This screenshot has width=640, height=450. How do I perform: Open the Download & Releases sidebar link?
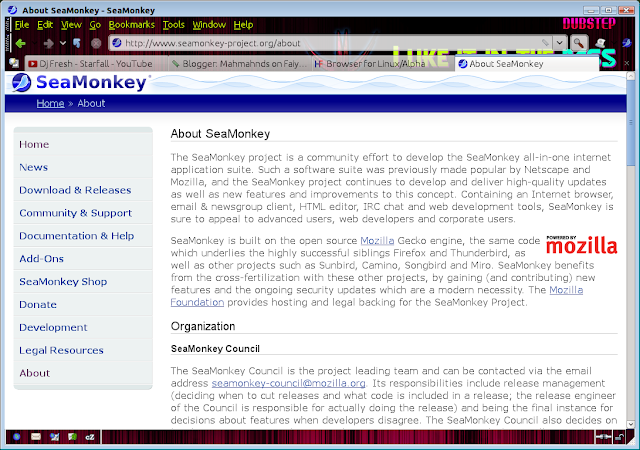(75, 190)
